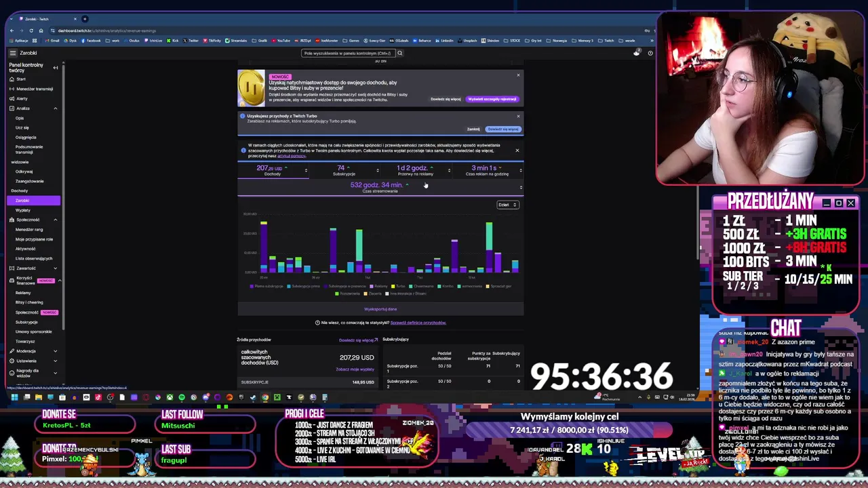Screen dimensions: 868x488
Task: Click the dashboard search input field
Action: coord(347,53)
